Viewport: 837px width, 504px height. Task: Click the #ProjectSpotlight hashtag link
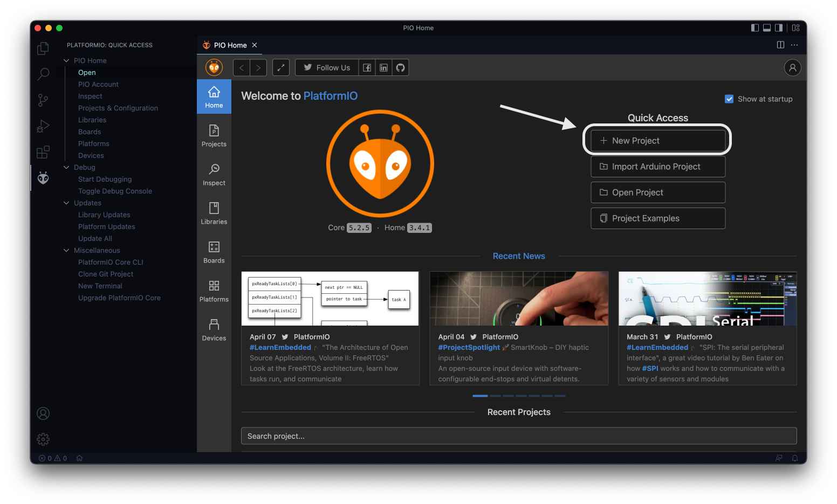point(469,348)
